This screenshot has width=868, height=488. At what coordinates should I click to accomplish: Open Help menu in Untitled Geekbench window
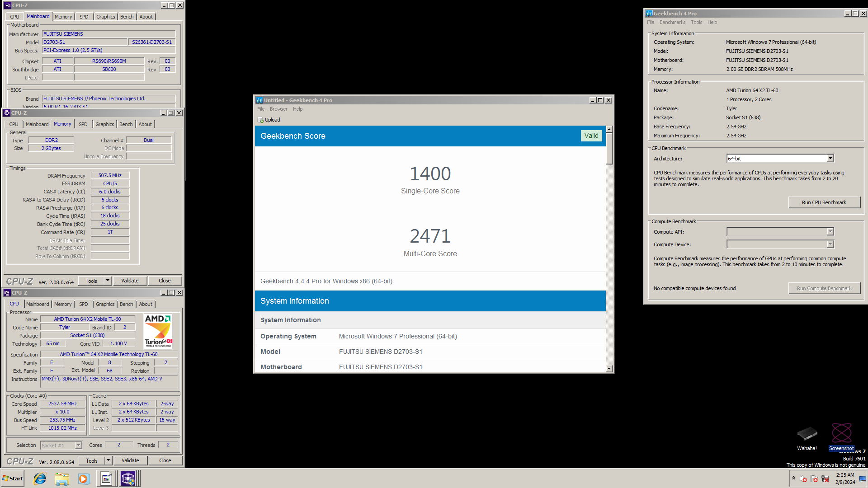297,109
